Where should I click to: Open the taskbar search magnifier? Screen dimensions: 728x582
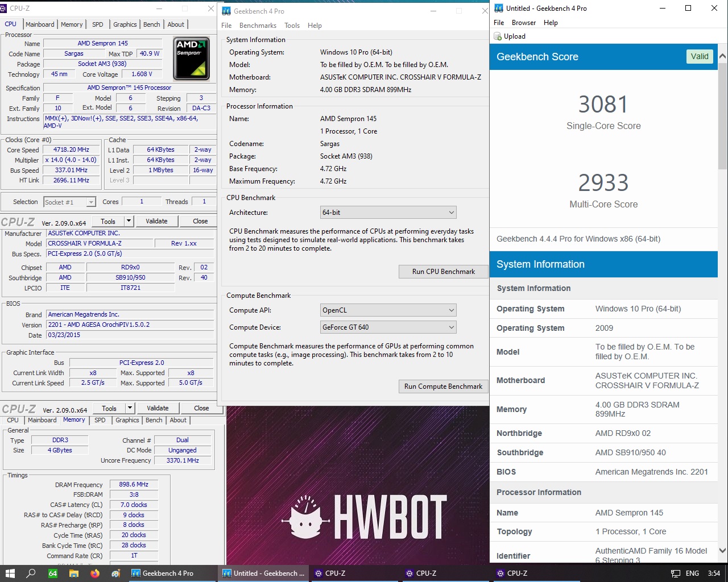tap(31, 573)
